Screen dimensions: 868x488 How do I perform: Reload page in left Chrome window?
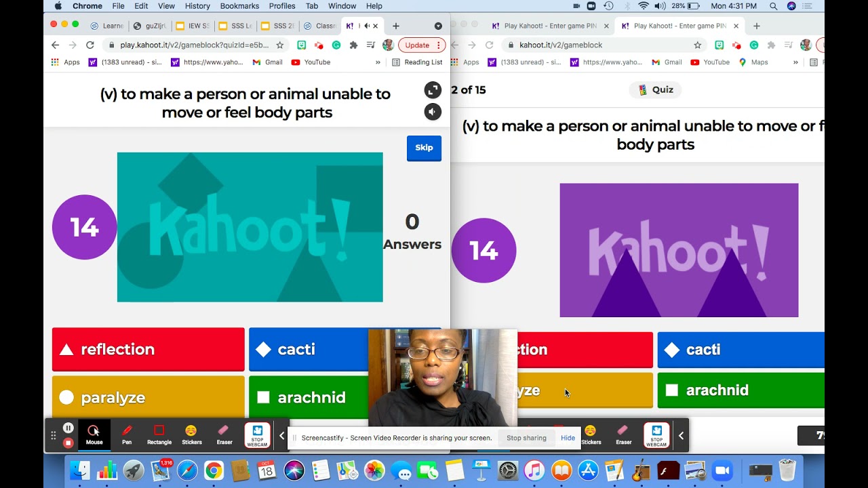tap(90, 45)
